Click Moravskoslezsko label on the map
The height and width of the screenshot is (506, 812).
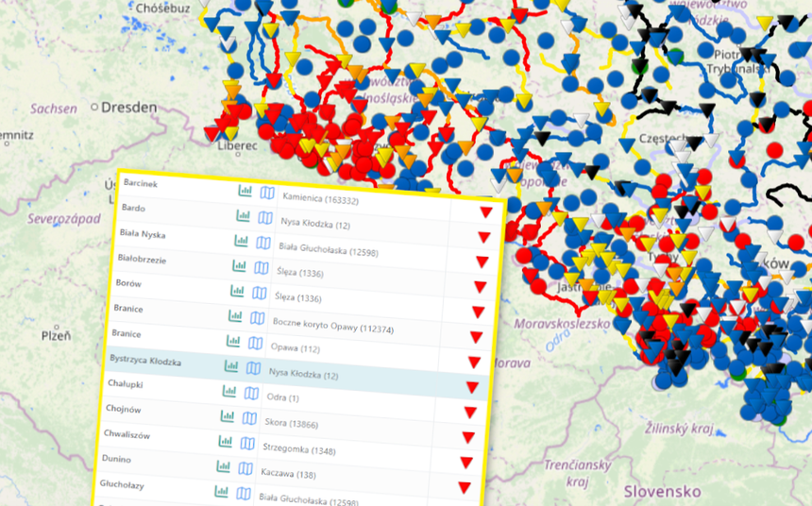pos(562,324)
